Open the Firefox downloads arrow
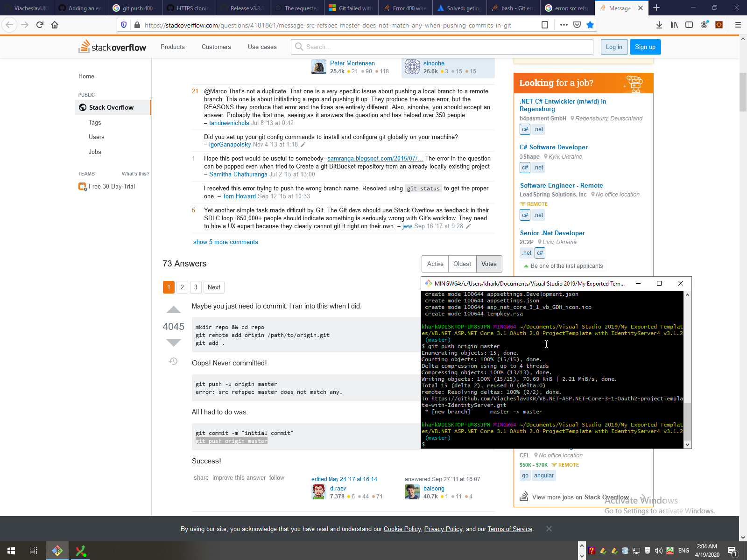Viewport: 747px width, 560px height. pyautogui.click(x=659, y=25)
